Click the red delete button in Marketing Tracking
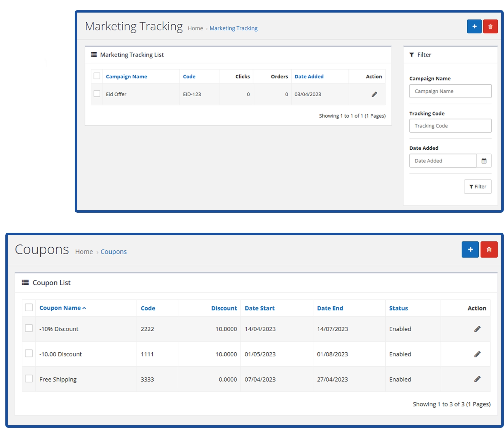Image resolution: width=504 pixels, height=428 pixels. click(x=490, y=26)
